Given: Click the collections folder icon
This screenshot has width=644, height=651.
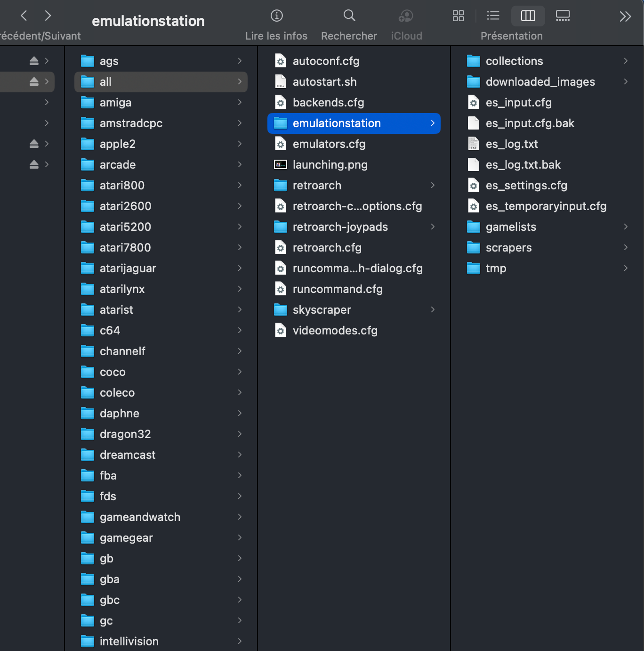Looking at the screenshot, I should (474, 61).
